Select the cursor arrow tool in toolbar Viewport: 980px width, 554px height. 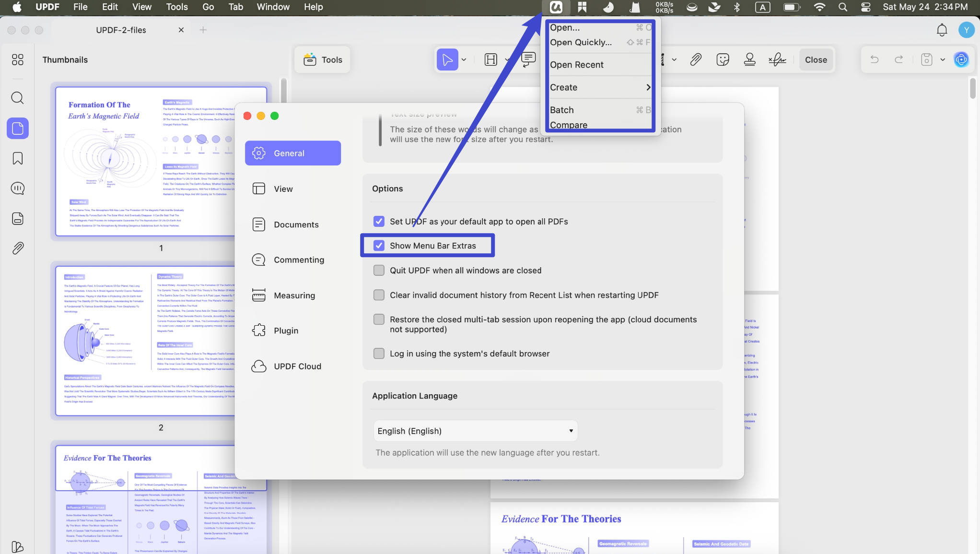coord(447,59)
